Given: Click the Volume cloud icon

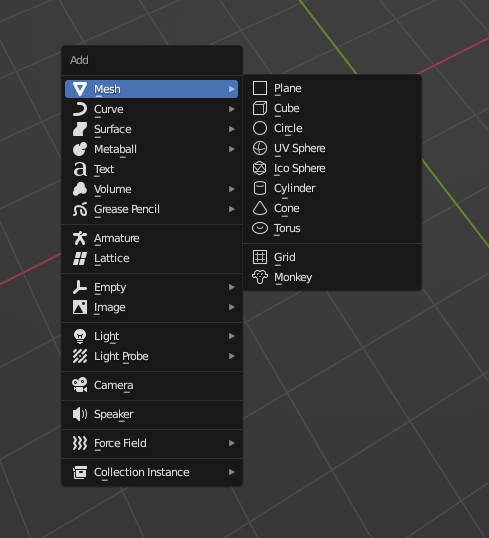Looking at the screenshot, I should [80, 189].
